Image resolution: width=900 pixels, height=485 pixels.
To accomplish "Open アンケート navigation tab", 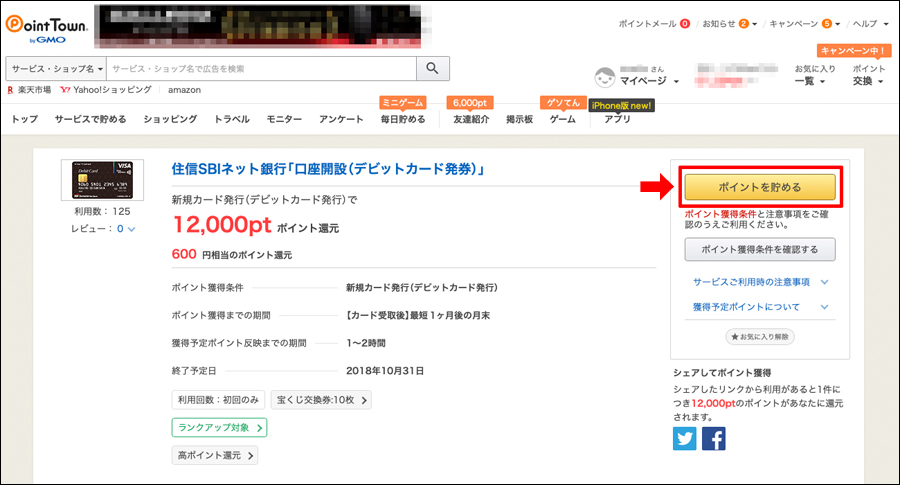I will point(341,119).
